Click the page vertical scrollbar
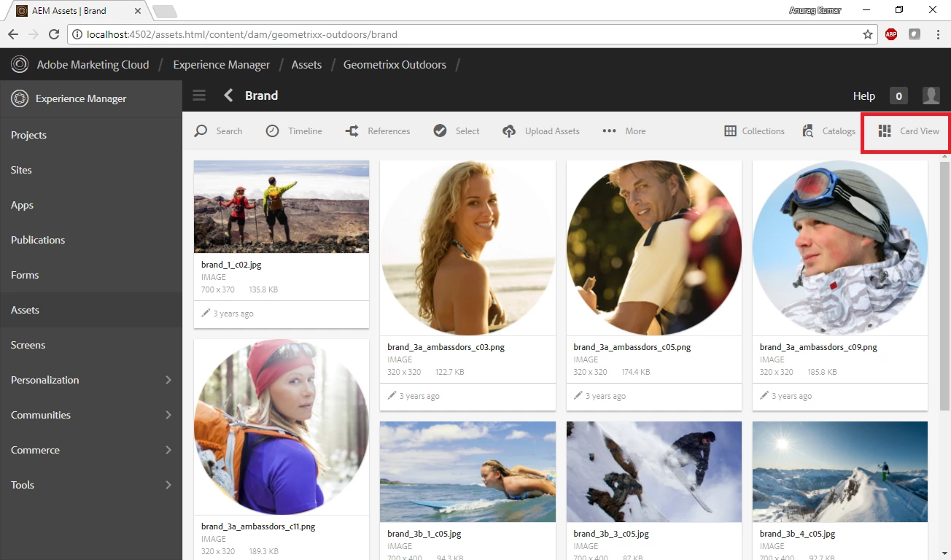Screen dimensions: 951x560 945,286
